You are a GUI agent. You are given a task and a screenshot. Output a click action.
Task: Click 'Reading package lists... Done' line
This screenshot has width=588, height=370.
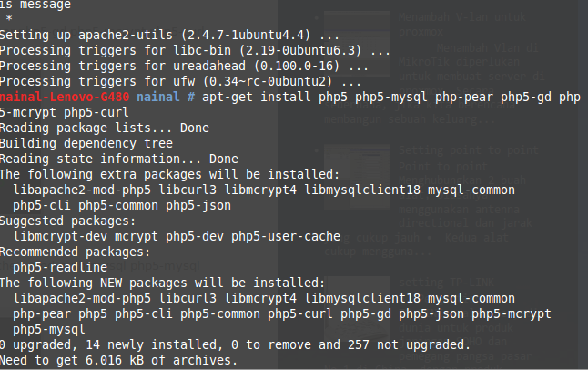[105, 128]
